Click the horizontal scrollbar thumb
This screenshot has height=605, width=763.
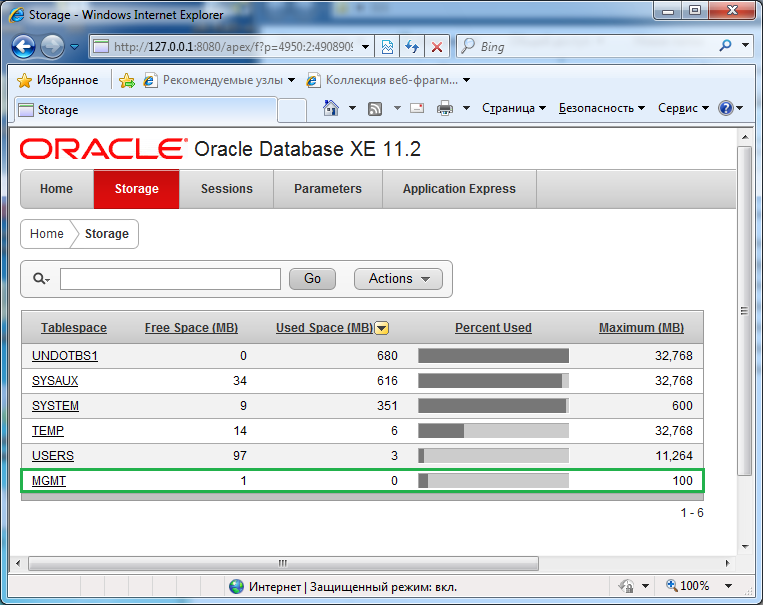[283, 564]
